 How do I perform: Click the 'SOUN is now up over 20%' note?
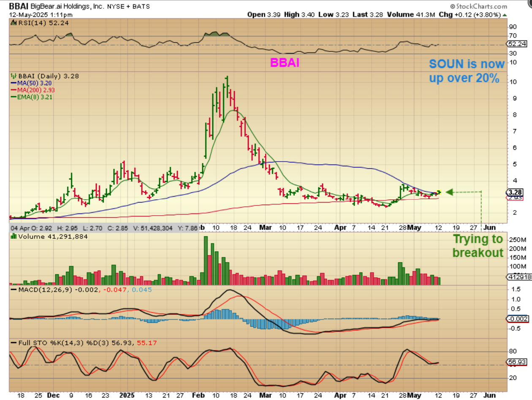click(x=467, y=71)
